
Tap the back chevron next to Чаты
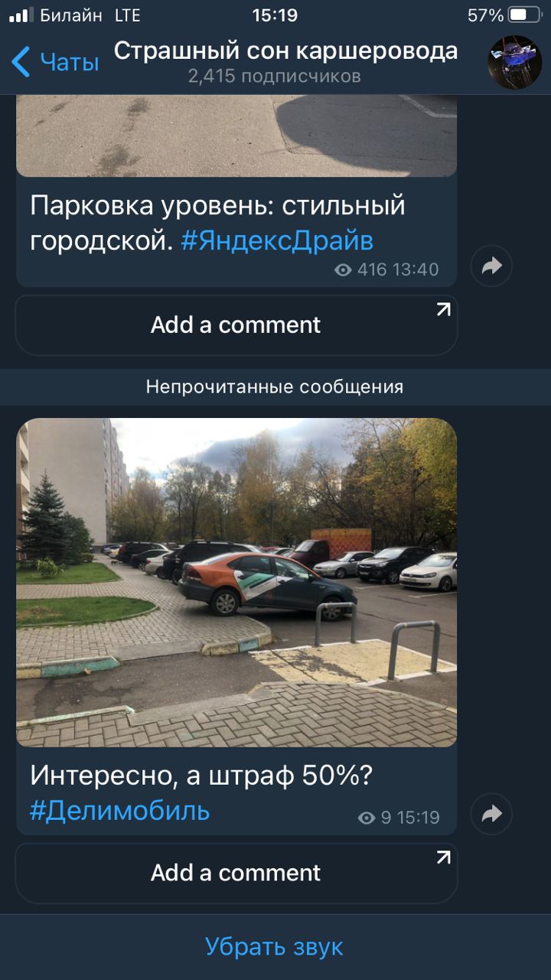[21, 62]
